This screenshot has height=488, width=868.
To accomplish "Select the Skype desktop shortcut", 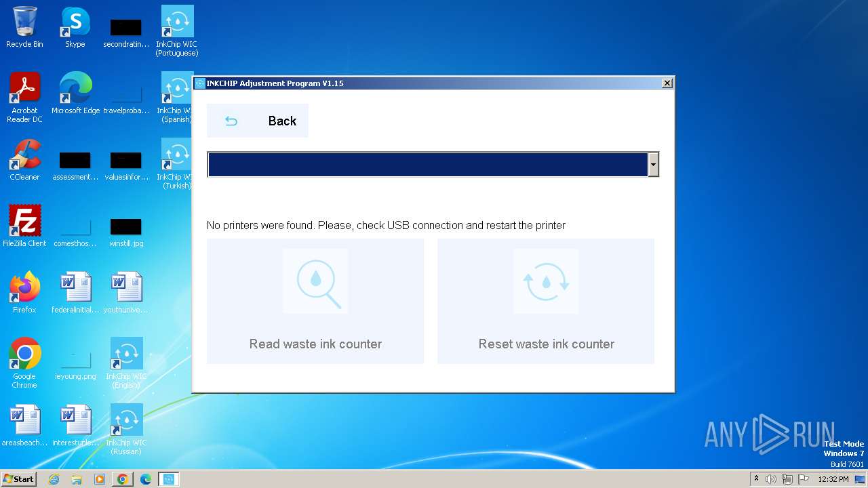I will click(75, 27).
